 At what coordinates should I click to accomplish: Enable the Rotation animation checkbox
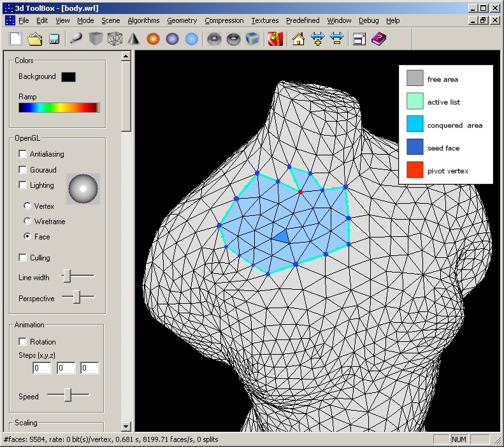click(23, 342)
